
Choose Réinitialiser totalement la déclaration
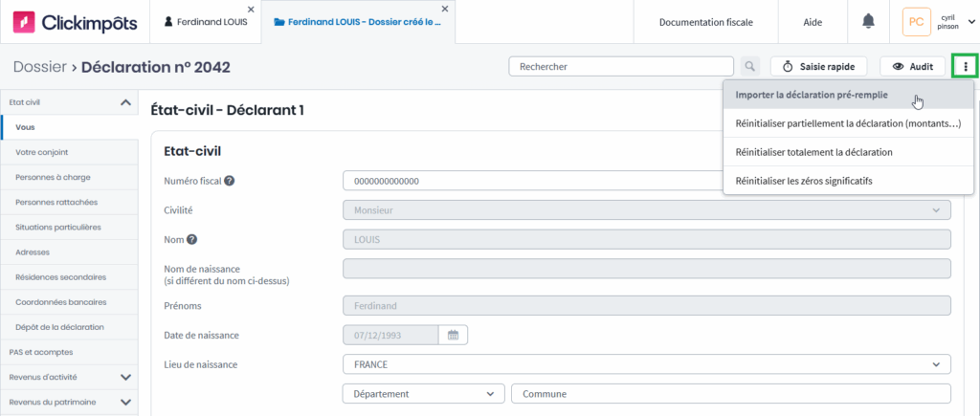(813, 152)
